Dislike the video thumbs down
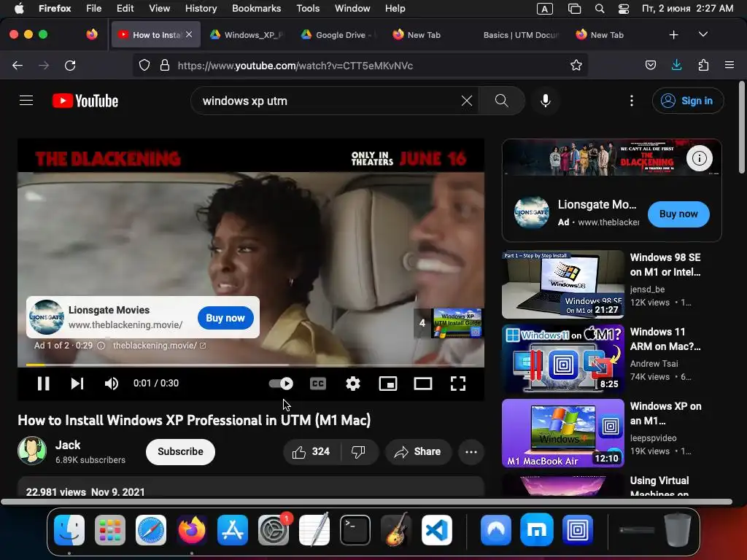747x560 pixels. tap(358, 451)
